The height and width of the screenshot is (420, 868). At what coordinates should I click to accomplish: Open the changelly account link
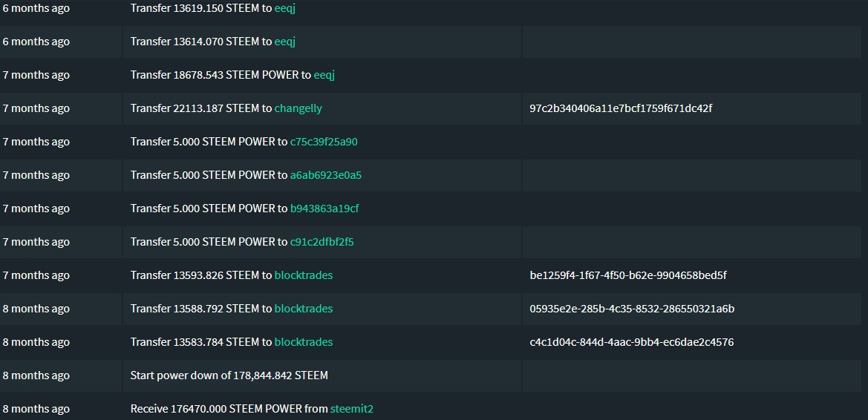click(298, 108)
